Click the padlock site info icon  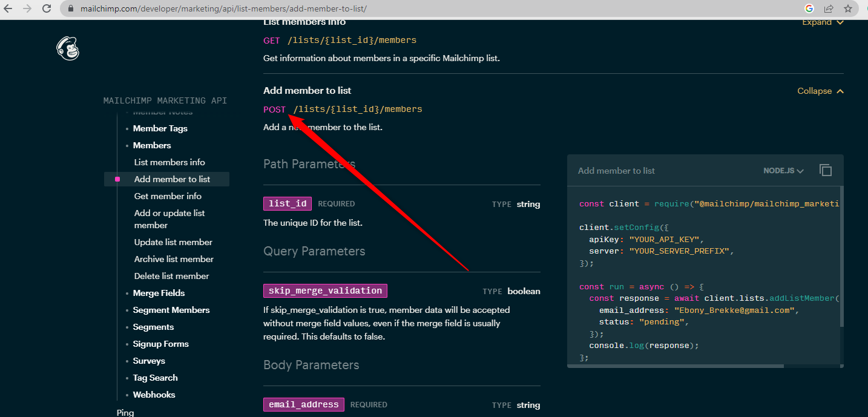(71, 8)
